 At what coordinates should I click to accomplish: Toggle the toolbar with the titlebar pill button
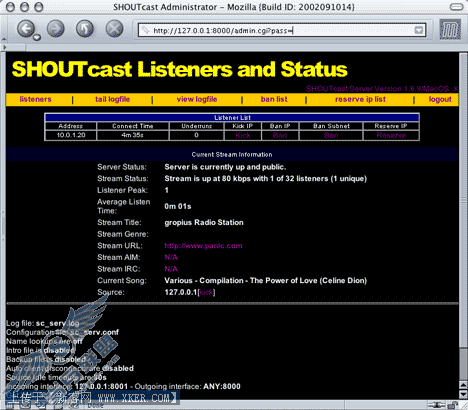point(456,7)
